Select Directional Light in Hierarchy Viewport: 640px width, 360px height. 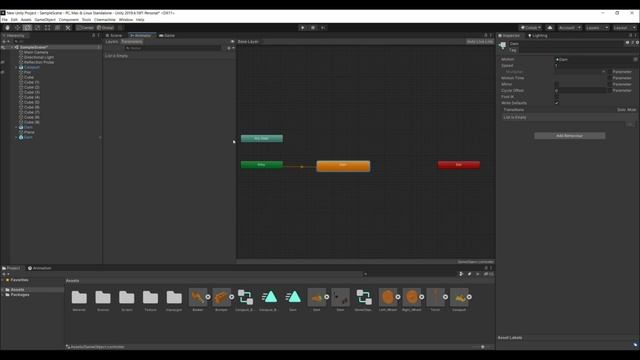point(39,57)
